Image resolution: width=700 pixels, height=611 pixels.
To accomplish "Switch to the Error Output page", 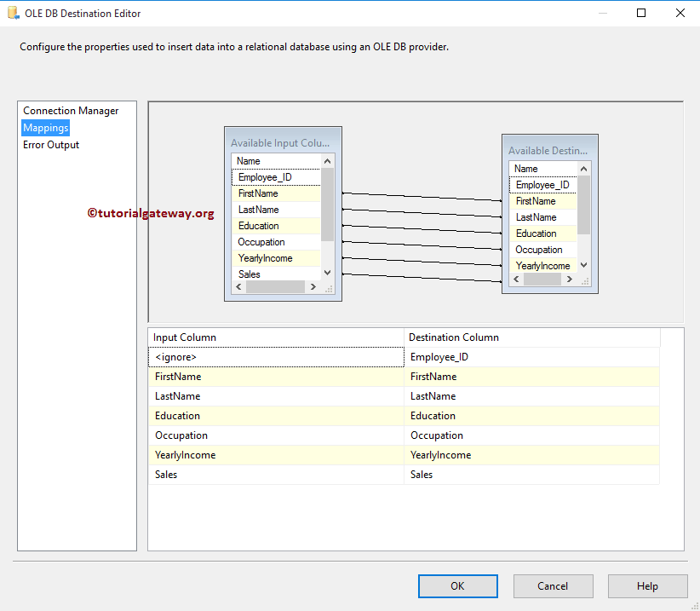I will tap(50, 144).
